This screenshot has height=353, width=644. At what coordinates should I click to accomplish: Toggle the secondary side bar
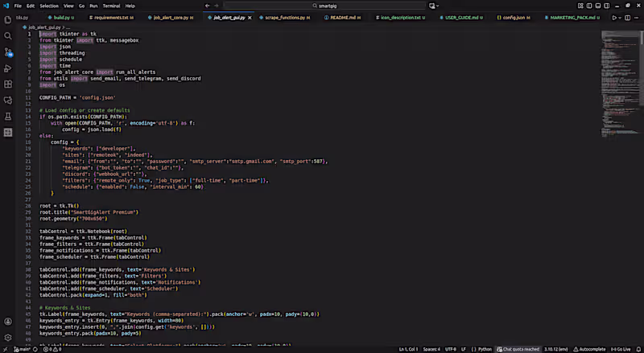pyautogui.click(x=607, y=6)
